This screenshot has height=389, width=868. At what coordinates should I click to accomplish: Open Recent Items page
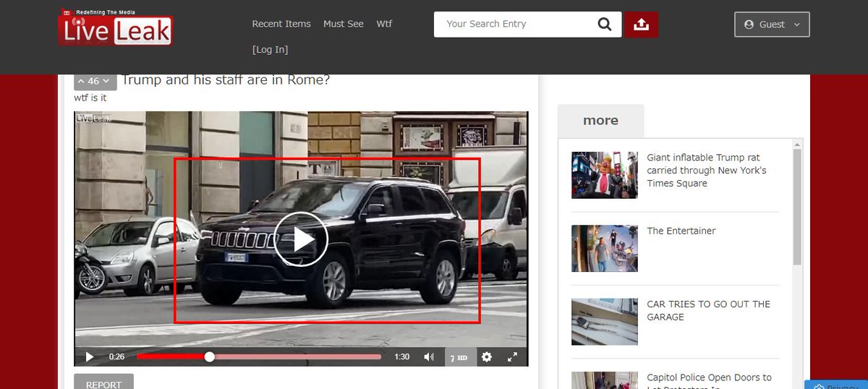(x=281, y=24)
